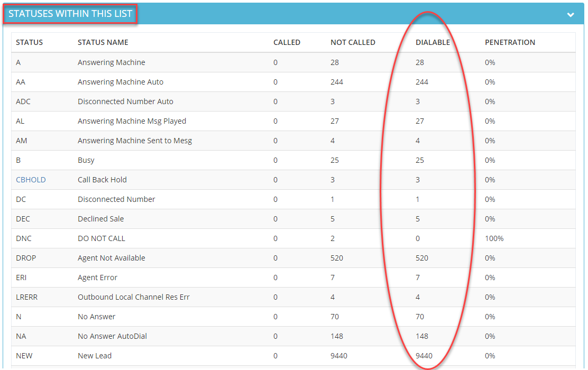Click the 2 not called value for DNC

332,238
